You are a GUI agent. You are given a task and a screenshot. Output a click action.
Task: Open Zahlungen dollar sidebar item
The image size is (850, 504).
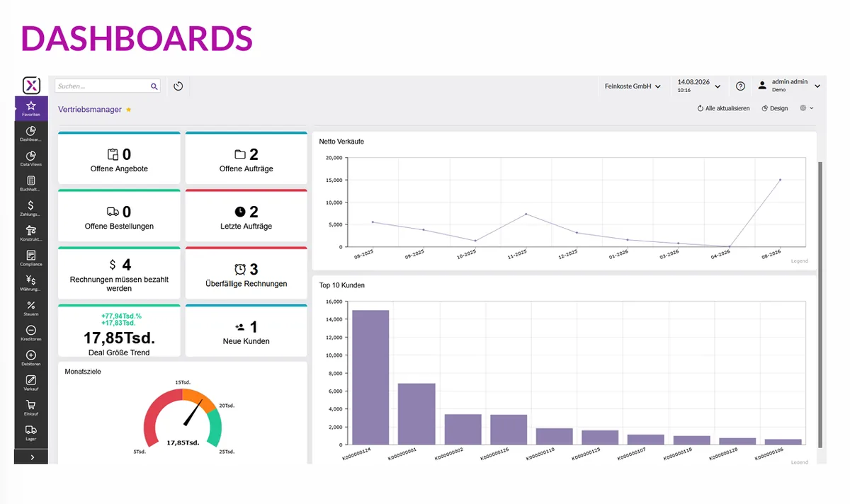(x=31, y=208)
